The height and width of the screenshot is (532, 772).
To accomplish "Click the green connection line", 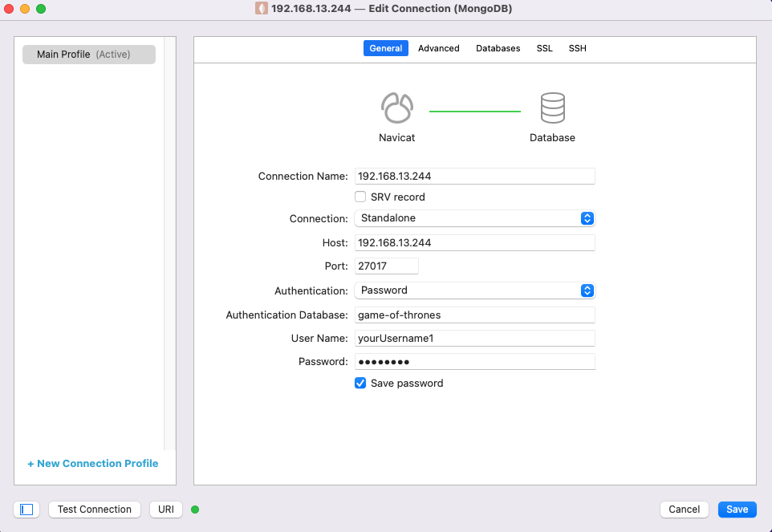I will (474, 112).
